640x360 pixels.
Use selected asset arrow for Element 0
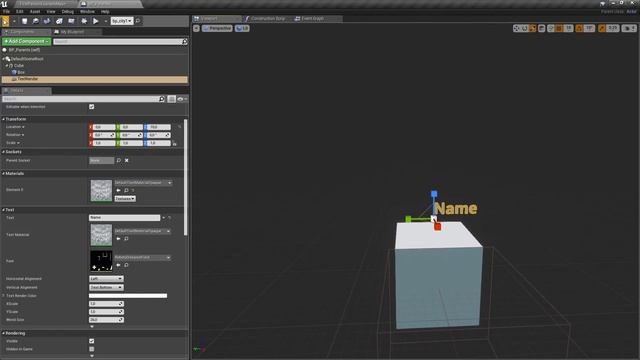pyautogui.click(x=118, y=190)
